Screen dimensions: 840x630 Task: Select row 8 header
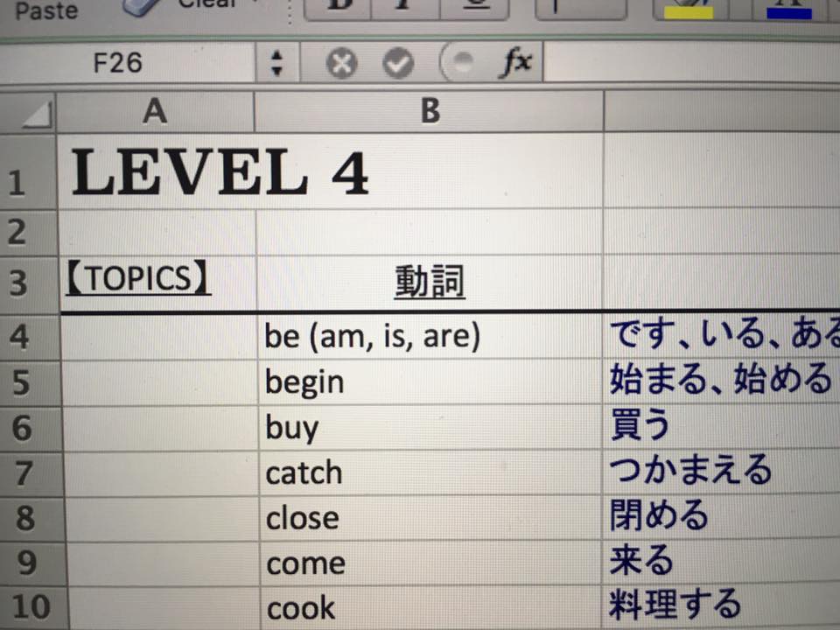32,518
